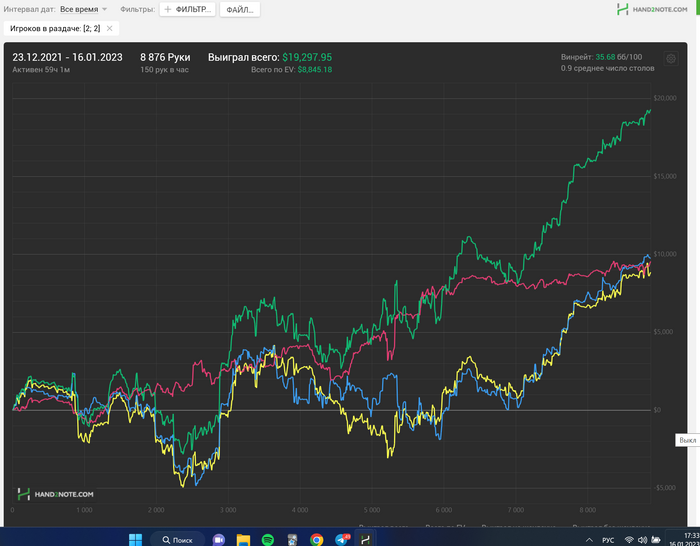Click the '8 876 Руки' hands count
This screenshot has height=546, width=700.
tap(165, 58)
